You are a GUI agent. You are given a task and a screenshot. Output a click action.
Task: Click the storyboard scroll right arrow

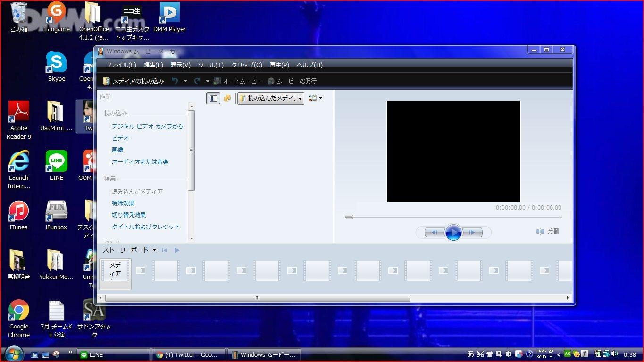tap(568, 298)
